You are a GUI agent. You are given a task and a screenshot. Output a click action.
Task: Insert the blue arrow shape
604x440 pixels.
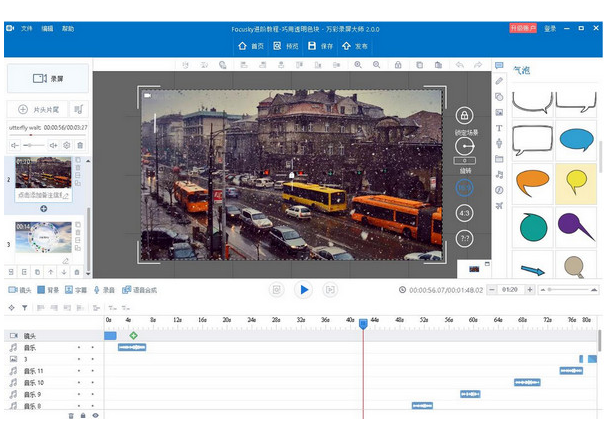tap(532, 270)
